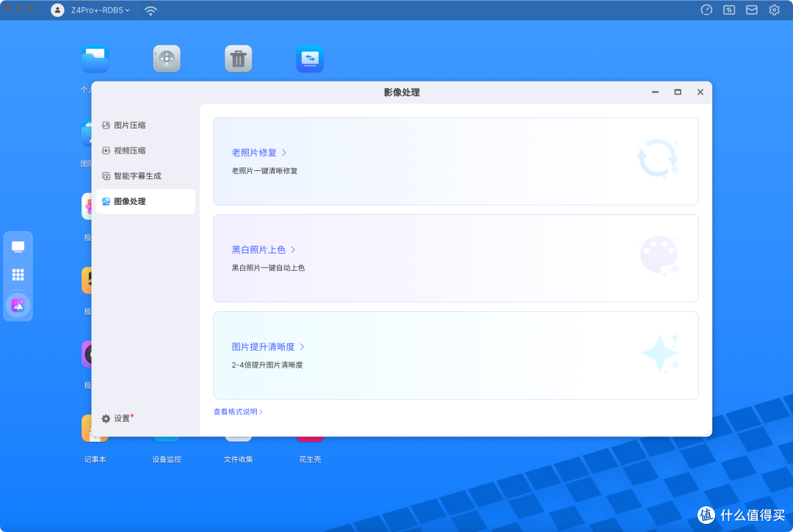Open the 查看格式说明 link

click(x=238, y=412)
